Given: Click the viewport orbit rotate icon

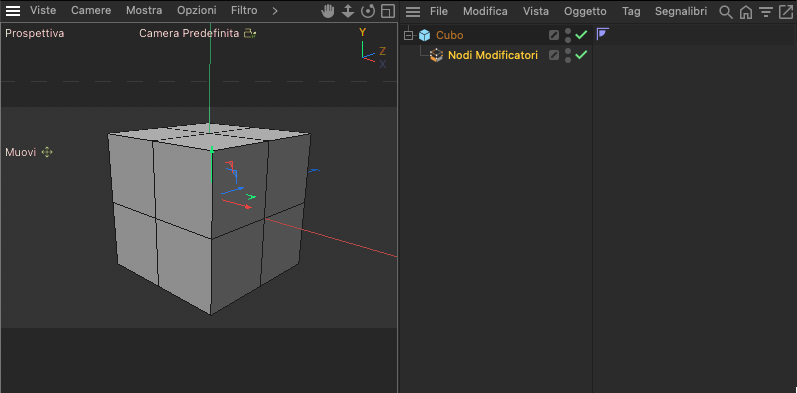Looking at the screenshot, I should coord(367,11).
